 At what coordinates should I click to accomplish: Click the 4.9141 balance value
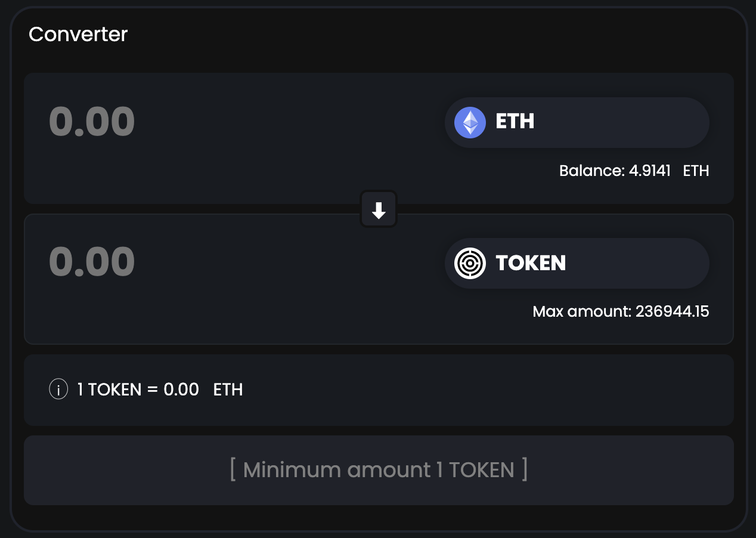tap(650, 171)
